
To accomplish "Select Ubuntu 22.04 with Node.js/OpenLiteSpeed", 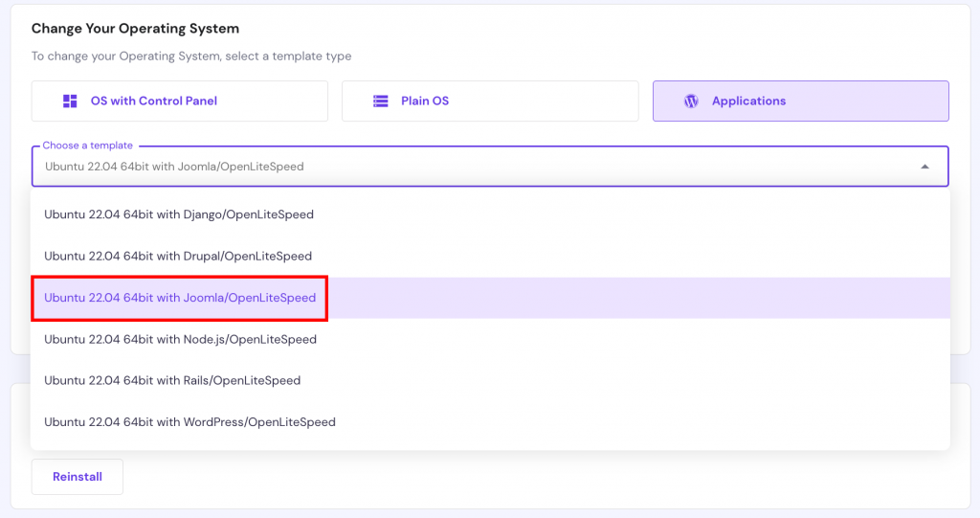I will click(x=180, y=339).
